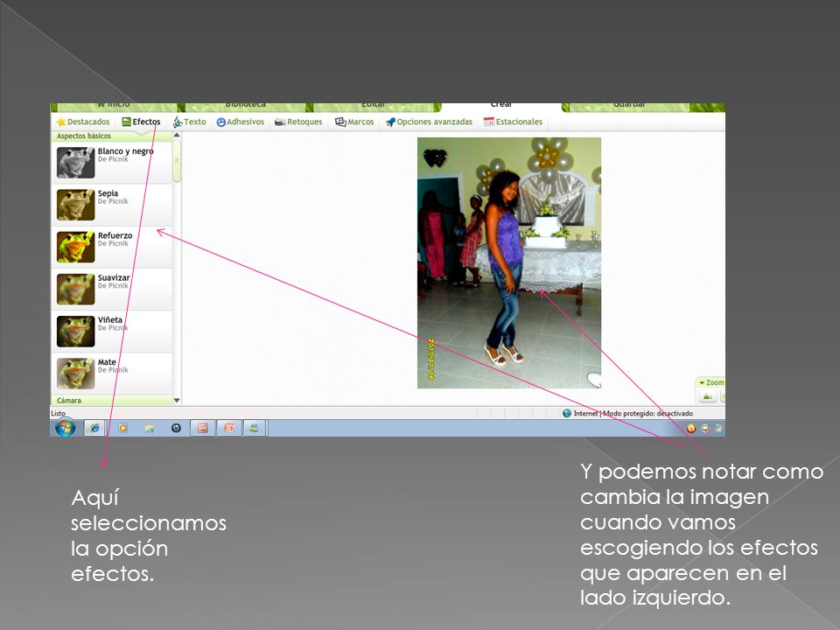Open the Destacados star tab
840x630 pixels.
83,122
